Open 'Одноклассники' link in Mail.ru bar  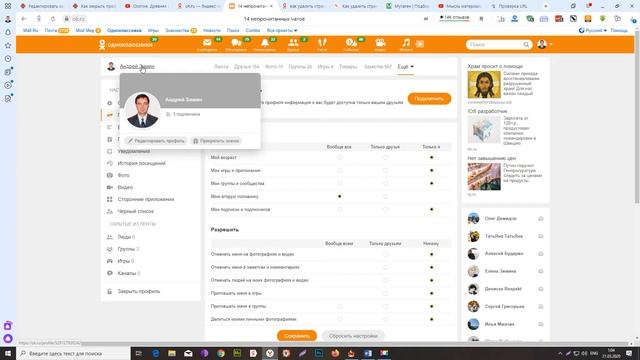[124, 31]
